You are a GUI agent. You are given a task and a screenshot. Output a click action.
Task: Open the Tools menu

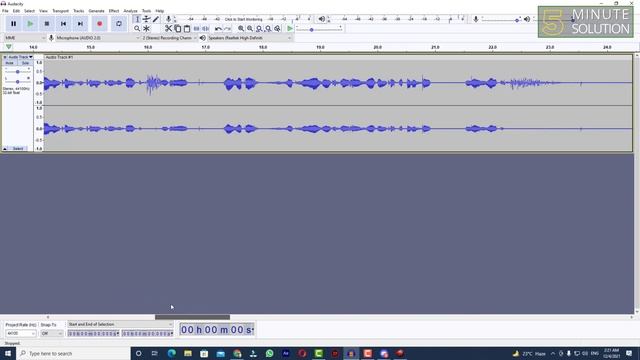pyautogui.click(x=147, y=11)
